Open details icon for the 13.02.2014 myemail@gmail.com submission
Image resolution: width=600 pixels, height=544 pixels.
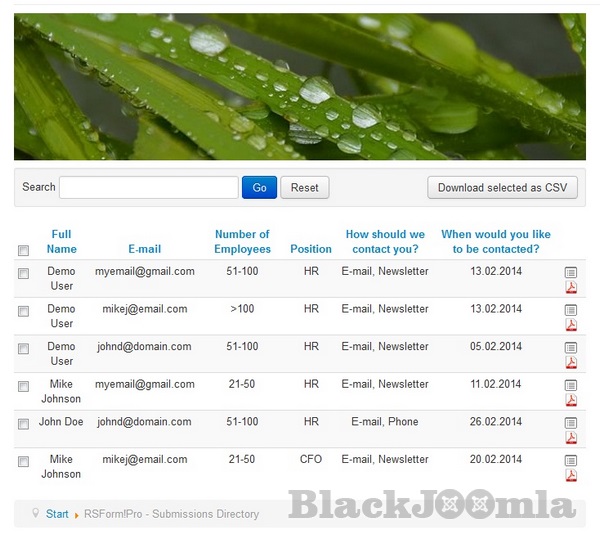(x=571, y=272)
